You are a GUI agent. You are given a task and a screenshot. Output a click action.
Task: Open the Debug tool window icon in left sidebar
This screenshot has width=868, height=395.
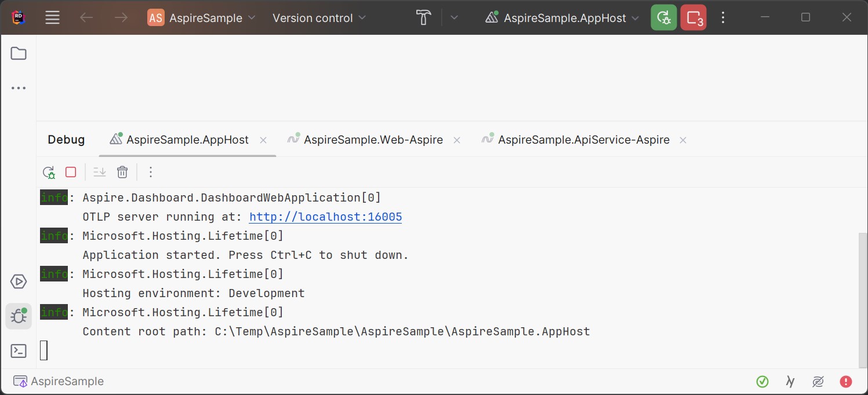(x=18, y=316)
